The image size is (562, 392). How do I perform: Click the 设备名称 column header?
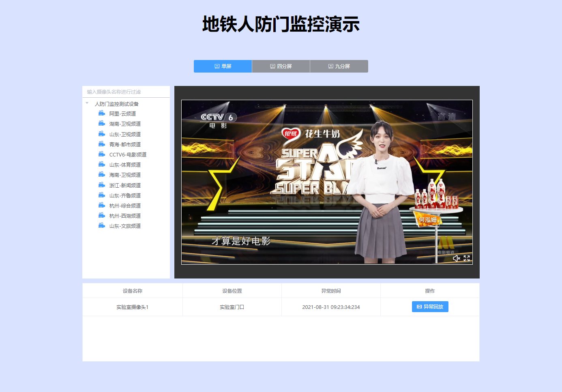click(133, 291)
